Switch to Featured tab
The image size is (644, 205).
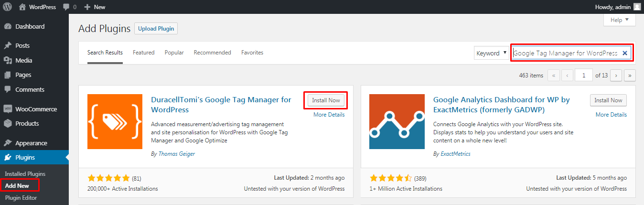[144, 53]
